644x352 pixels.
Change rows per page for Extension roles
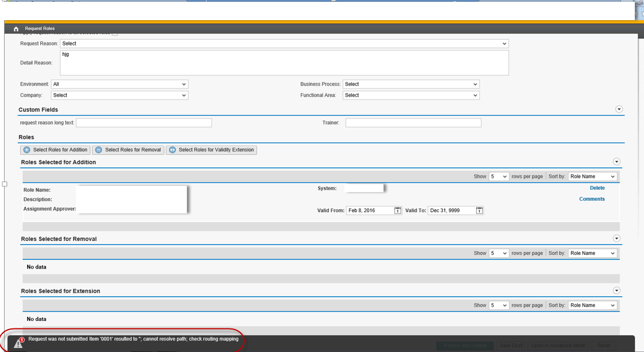(499, 305)
